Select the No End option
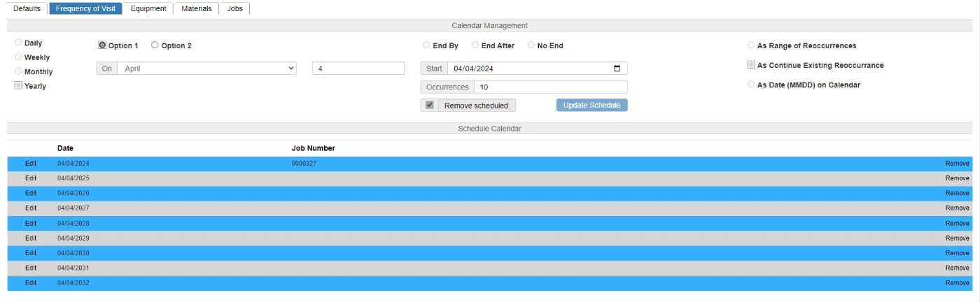This screenshot has height=302, width=980. pyautogui.click(x=531, y=45)
